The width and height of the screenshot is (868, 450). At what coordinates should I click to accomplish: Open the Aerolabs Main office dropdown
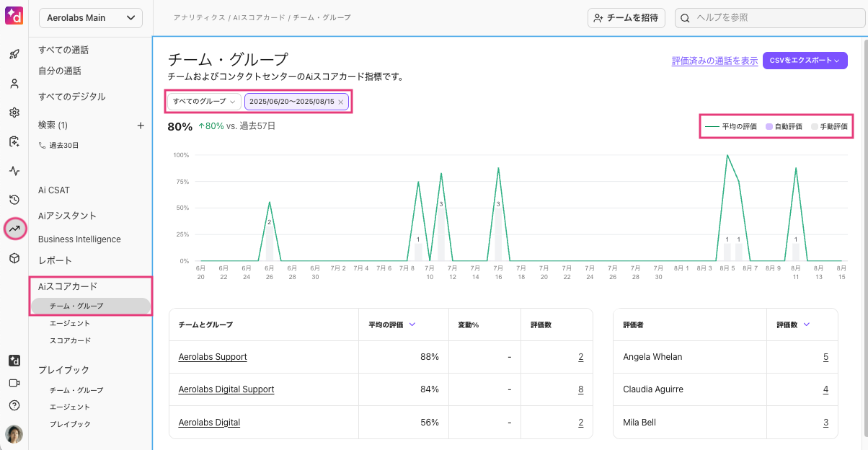pyautogui.click(x=90, y=18)
